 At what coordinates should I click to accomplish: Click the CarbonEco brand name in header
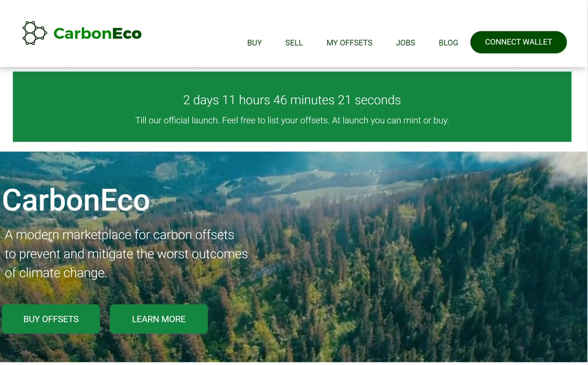[x=98, y=33]
